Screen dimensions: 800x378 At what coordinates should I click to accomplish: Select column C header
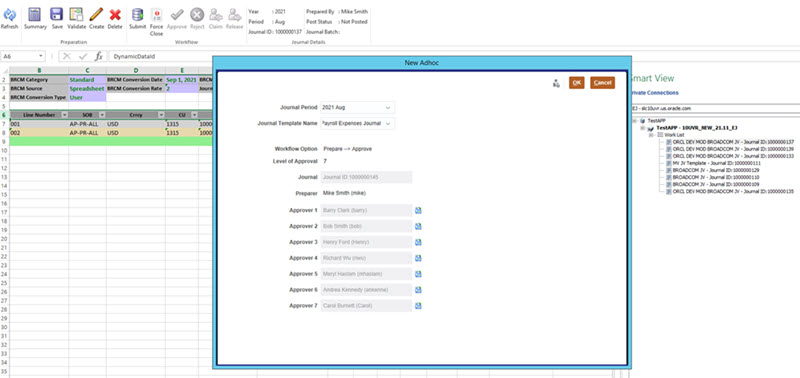(87, 70)
